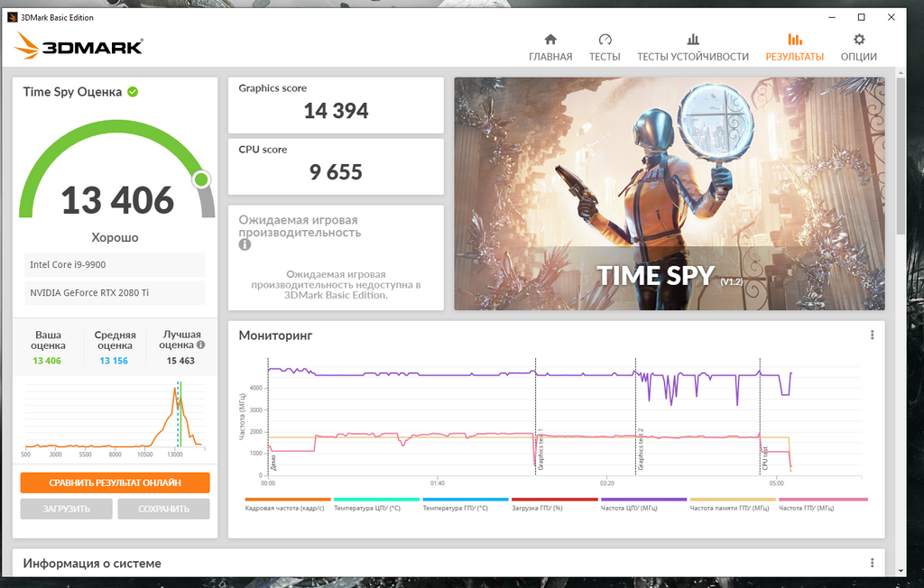Toggle Загрузка ГПУ legend series
Image resolution: width=924 pixels, height=588 pixels.
[x=555, y=505]
